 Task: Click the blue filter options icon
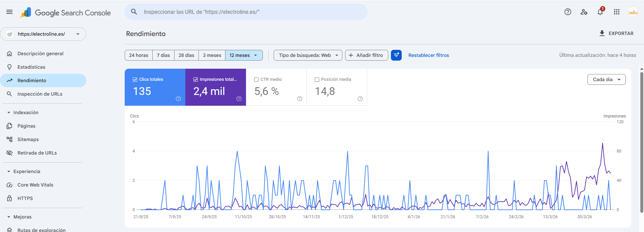pos(396,55)
